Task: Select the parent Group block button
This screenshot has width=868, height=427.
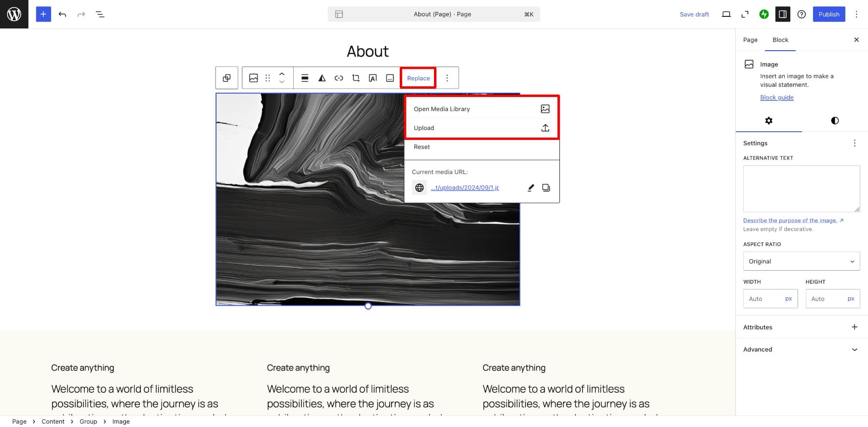Action: click(x=227, y=78)
